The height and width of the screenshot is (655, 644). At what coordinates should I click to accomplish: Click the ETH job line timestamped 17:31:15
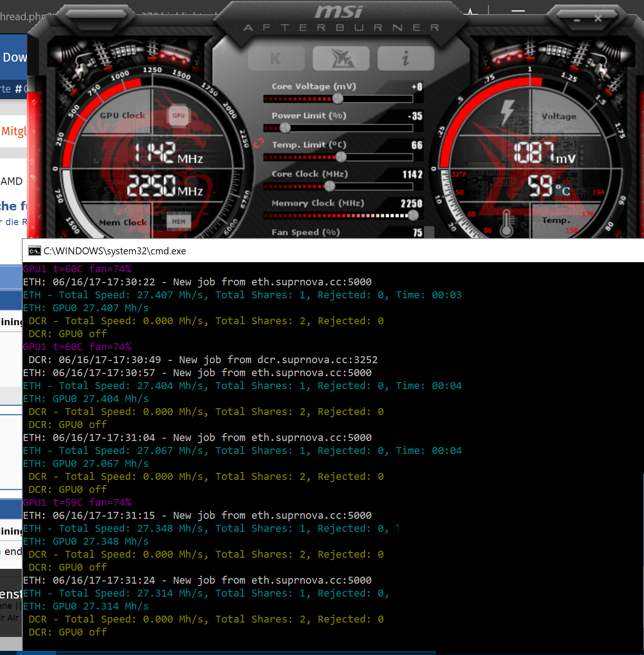[x=197, y=516]
